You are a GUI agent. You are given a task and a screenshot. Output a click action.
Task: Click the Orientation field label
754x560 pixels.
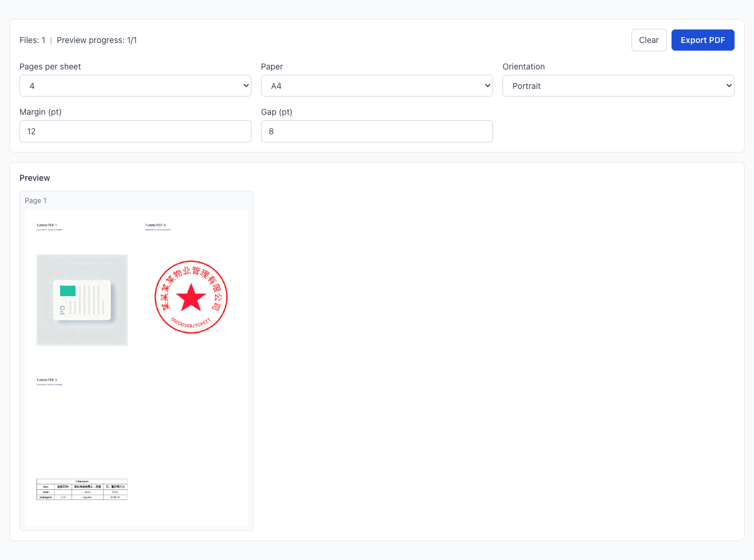(x=523, y=67)
